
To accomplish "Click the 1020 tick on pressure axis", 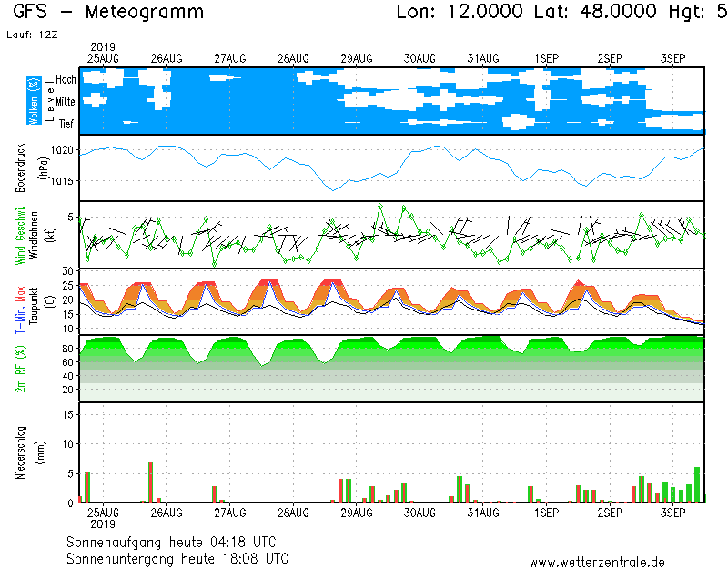I will (62, 149).
